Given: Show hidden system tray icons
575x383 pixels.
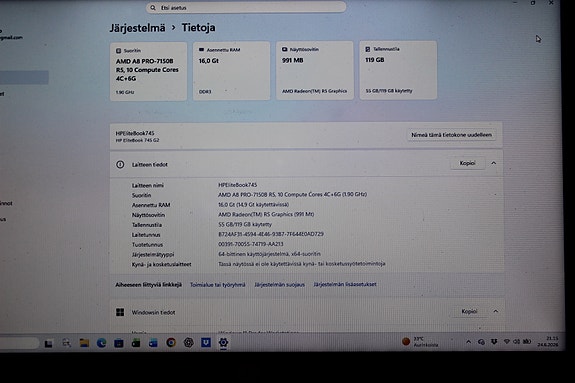Looking at the screenshot, I should click(468, 342).
